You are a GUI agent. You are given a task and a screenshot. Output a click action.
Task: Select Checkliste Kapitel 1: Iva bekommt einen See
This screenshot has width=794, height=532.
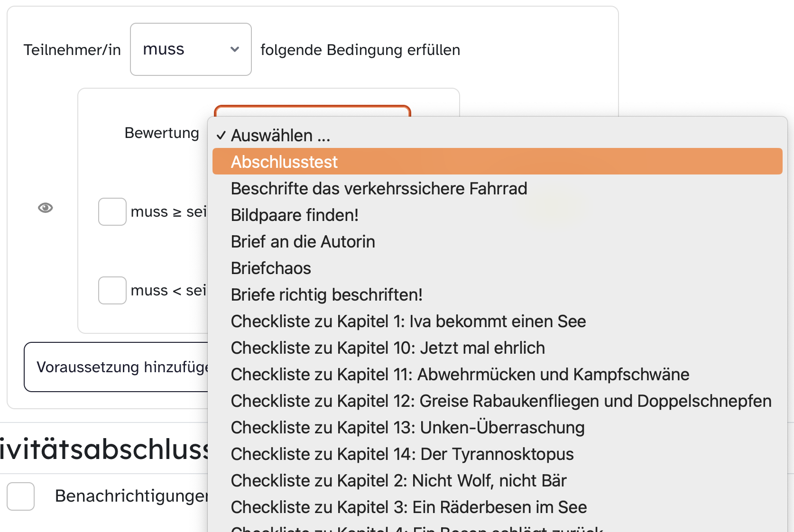pyautogui.click(x=408, y=321)
